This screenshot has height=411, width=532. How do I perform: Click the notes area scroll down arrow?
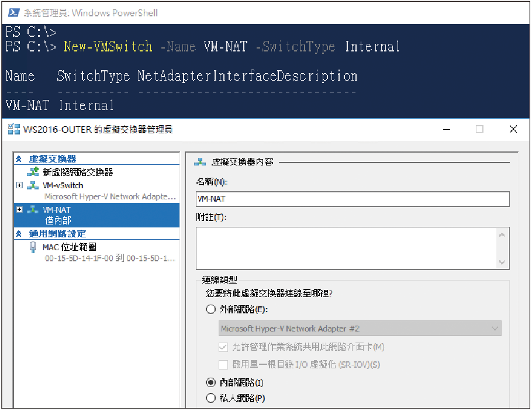click(502, 262)
